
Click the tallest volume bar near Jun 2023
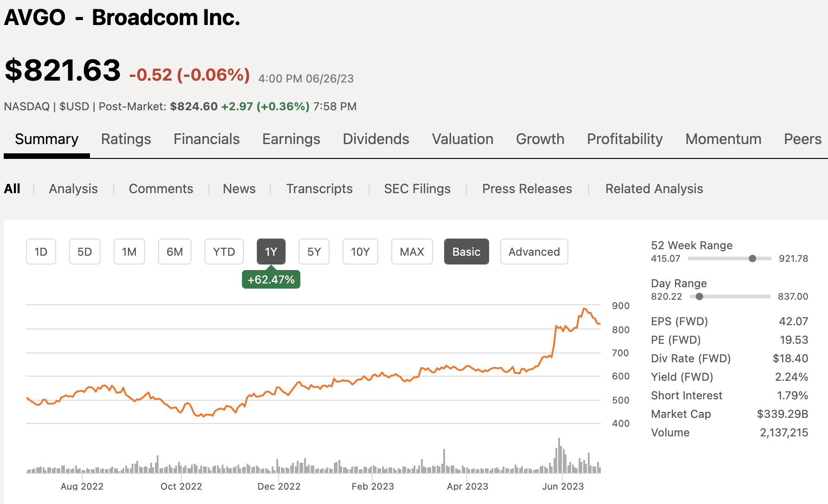(x=559, y=455)
